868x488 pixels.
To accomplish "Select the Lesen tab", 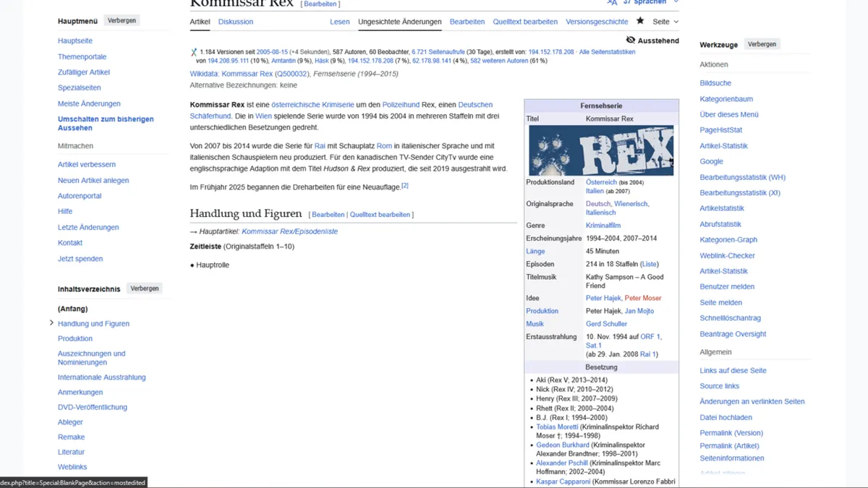I will (340, 22).
